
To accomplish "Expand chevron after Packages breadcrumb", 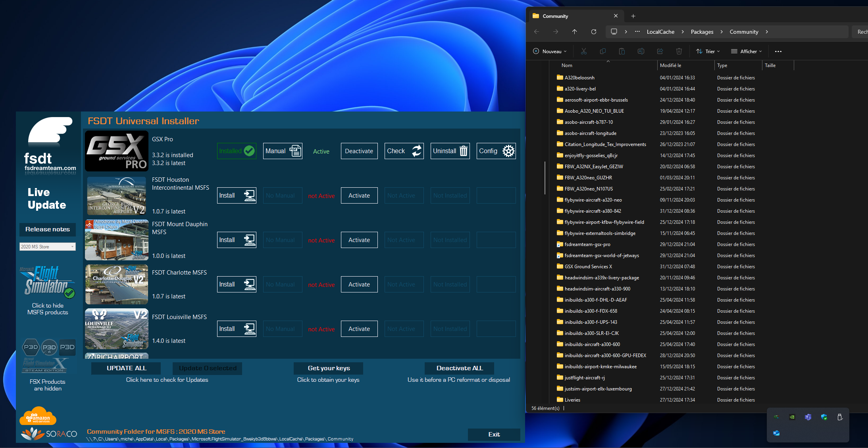I will point(722,32).
